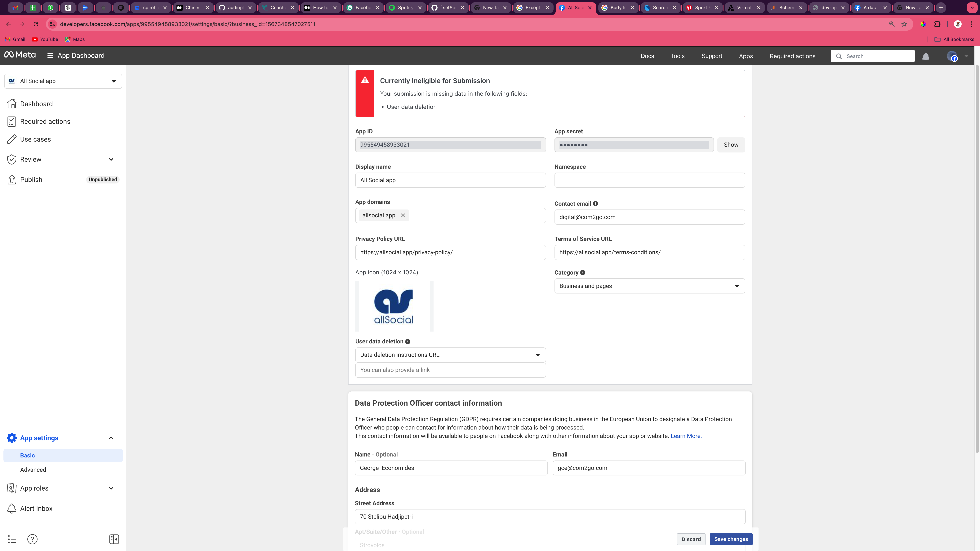Screen dimensions: 980x551
Task: Select Basic under App settings
Action: (x=63, y=455)
